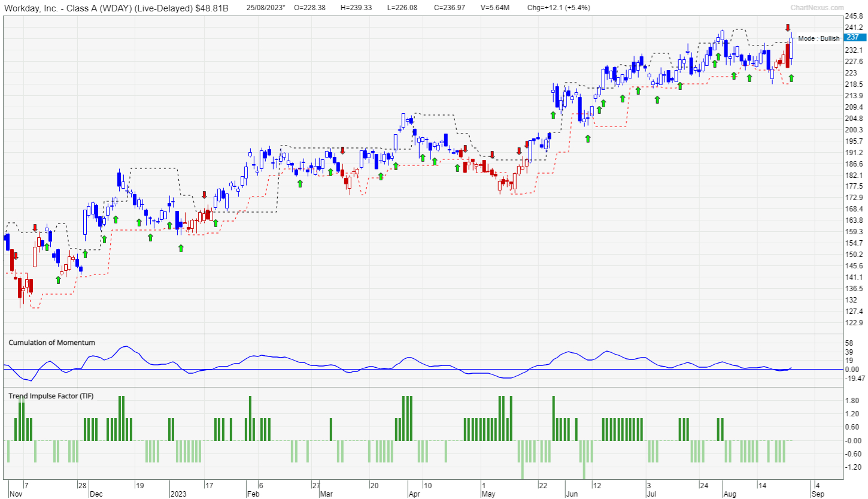
Task: Click the 1.80 TIF axis value
Action: click(x=852, y=401)
